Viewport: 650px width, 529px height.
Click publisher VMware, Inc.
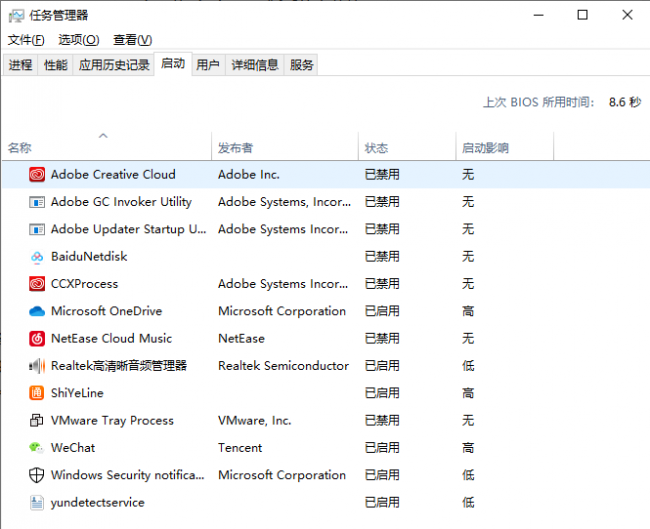click(x=255, y=421)
